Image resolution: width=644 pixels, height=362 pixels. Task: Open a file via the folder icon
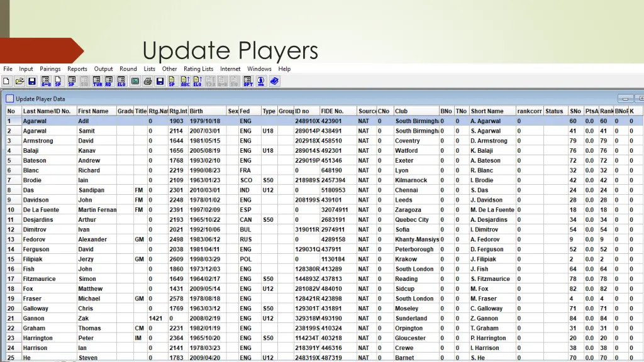(19, 81)
